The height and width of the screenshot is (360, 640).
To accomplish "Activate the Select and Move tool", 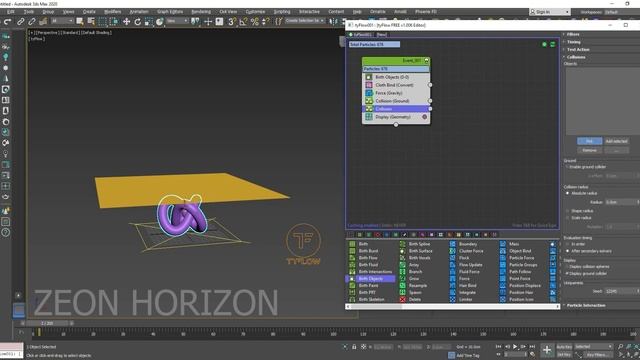I will coord(127,21).
